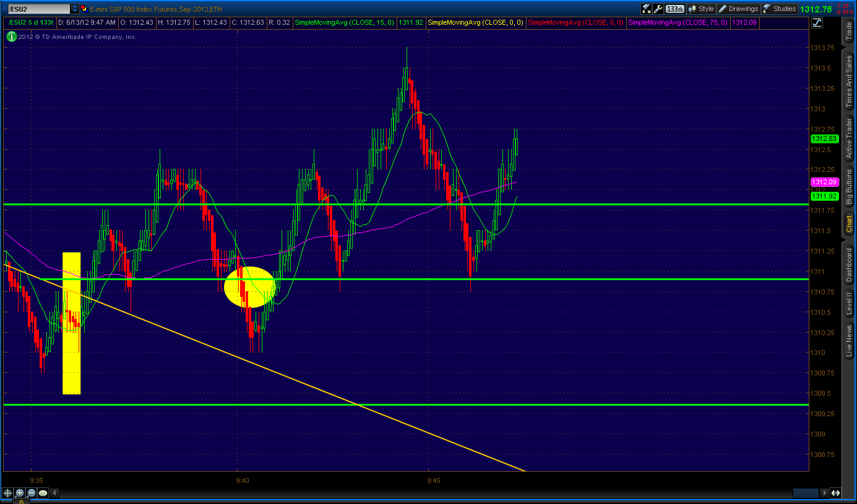
Task: Click scroll-left arrow on time axis
Action: coord(54,493)
